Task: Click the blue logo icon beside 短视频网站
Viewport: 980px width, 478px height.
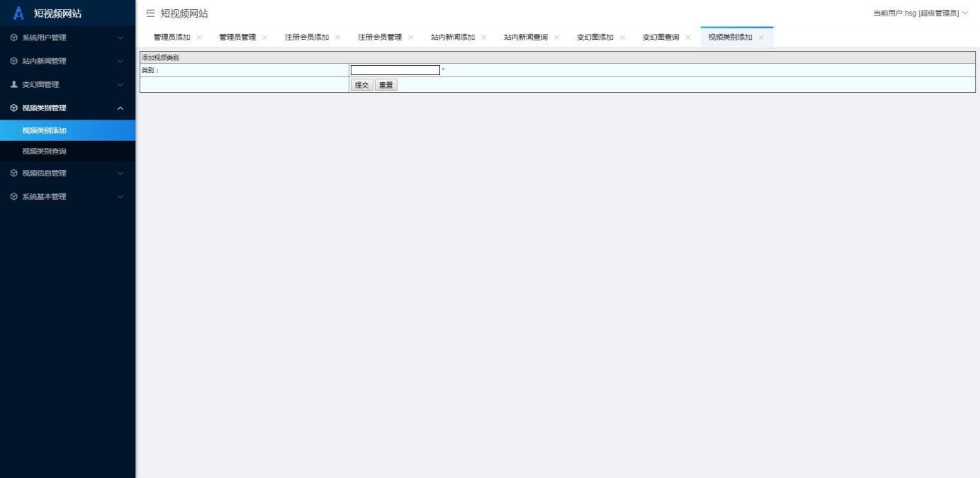Action: point(19,13)
